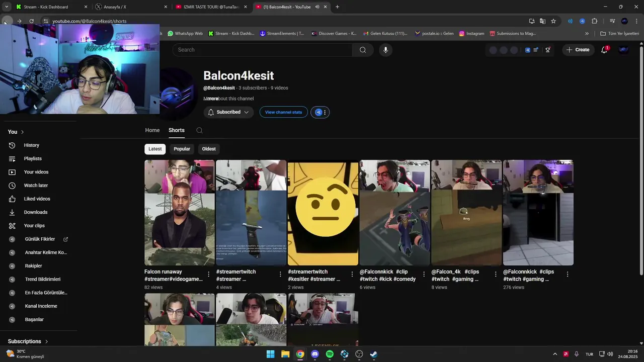Switch to the IZMIR TASTE TOUR tab
The height and width of the screenshot is (362, 644).
click(212, 7)
